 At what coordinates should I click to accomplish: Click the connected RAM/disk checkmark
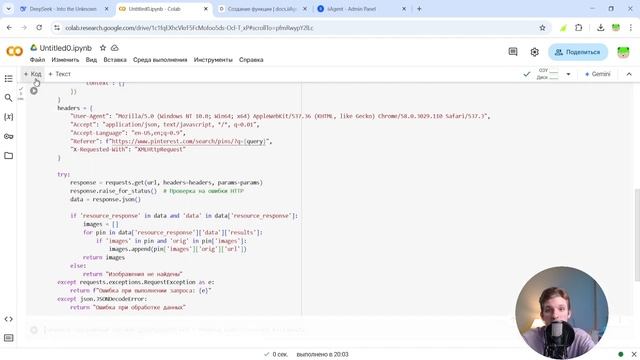[x=527, y=74]
